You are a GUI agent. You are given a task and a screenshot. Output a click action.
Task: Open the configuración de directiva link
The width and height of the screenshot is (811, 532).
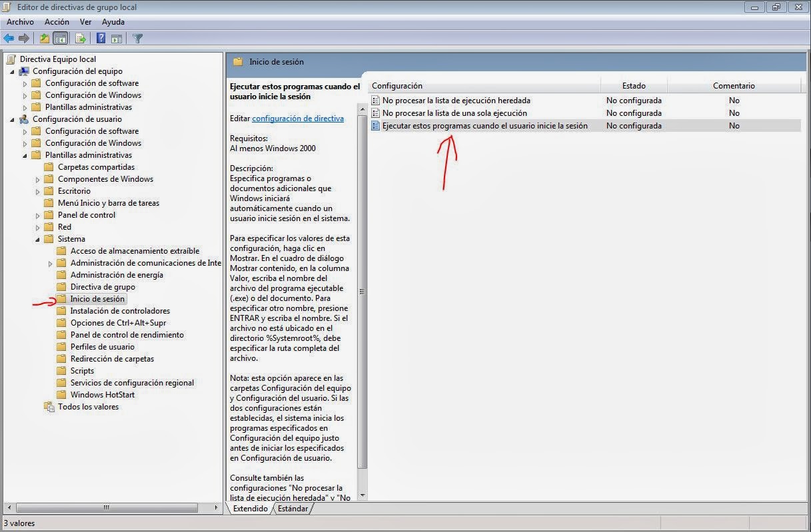(298, 119)
